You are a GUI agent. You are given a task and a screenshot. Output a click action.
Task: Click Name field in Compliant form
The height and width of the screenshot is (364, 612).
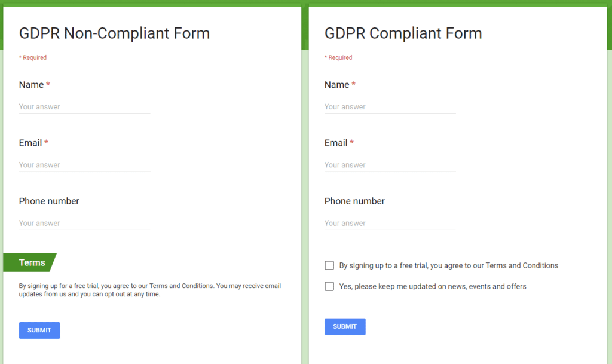point(390,107)
